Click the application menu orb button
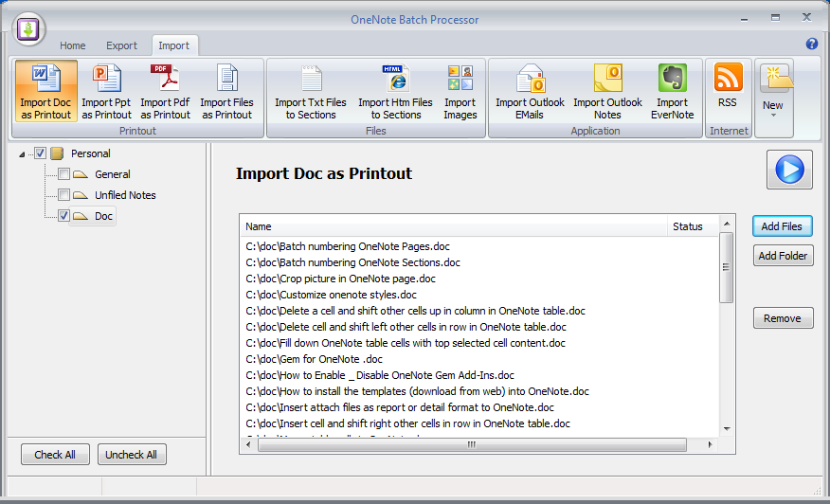 [x=28, y=28]
